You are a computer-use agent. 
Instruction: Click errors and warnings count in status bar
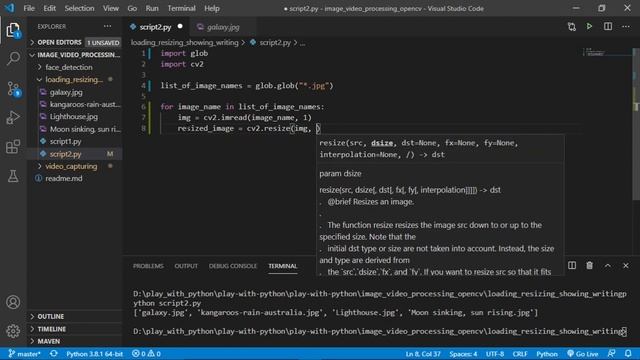(146, 354)
